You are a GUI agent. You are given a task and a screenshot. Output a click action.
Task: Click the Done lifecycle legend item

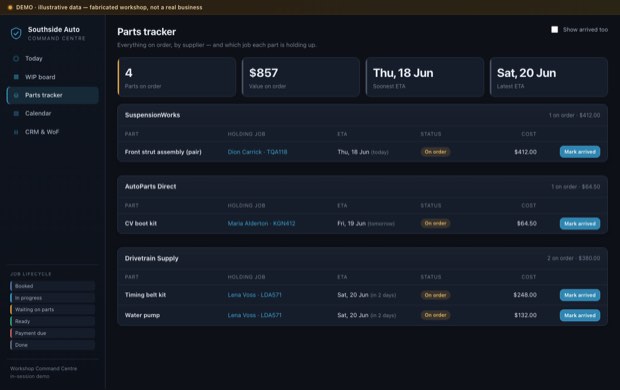click(53, 345)
